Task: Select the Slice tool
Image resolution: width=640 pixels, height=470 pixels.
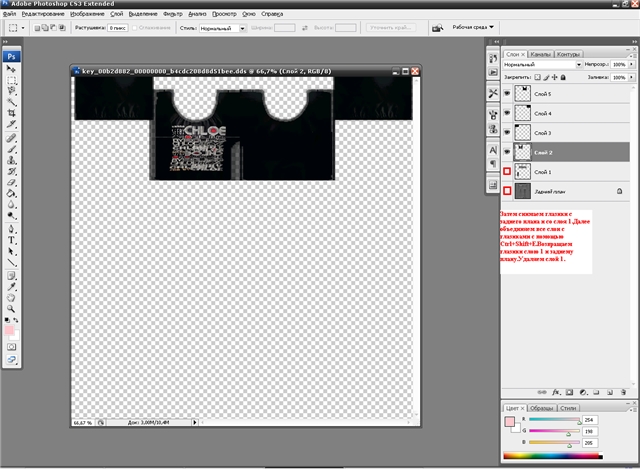Action: (11, 124)
